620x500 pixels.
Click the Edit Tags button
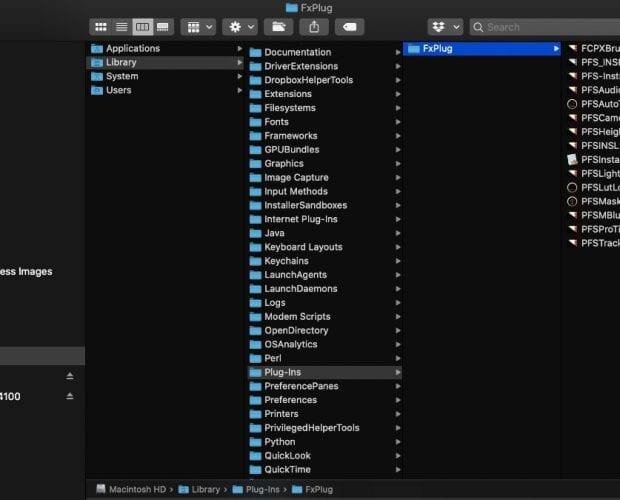[350, 27]
